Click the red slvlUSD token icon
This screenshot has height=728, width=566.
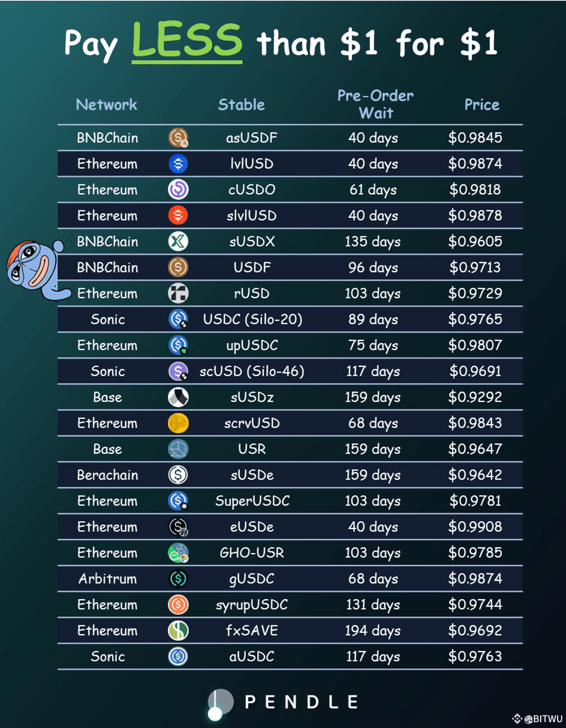point(178,215)
